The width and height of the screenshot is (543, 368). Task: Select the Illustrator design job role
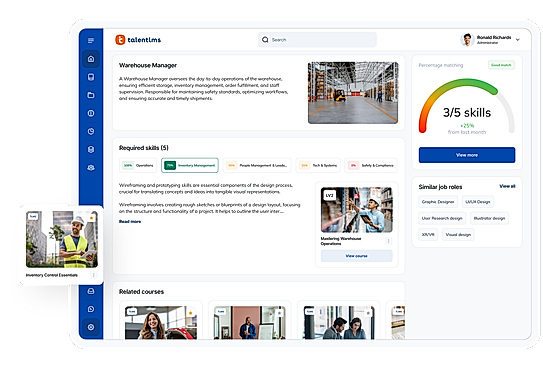(x=489, y=218)
